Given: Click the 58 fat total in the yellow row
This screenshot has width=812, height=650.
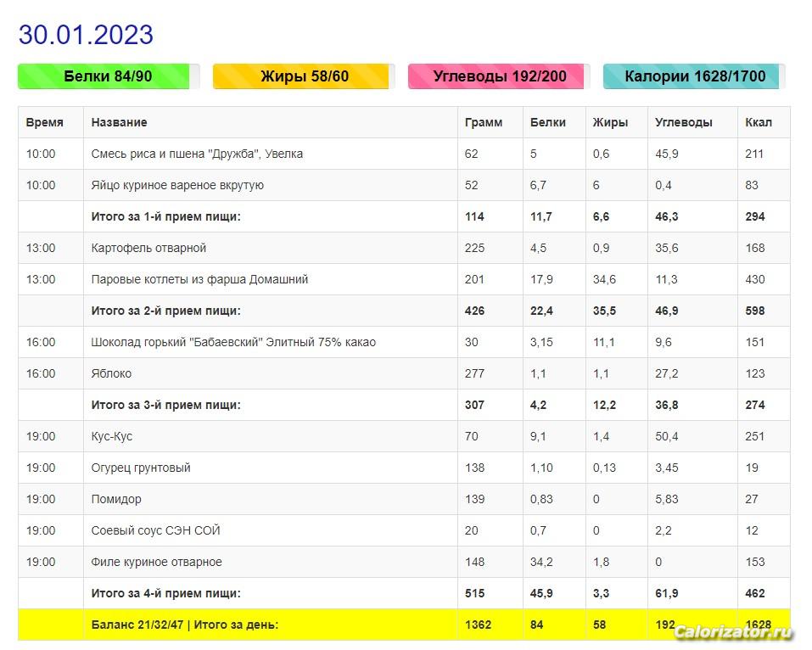Looking at the screenshot, I should coord(599,625).
